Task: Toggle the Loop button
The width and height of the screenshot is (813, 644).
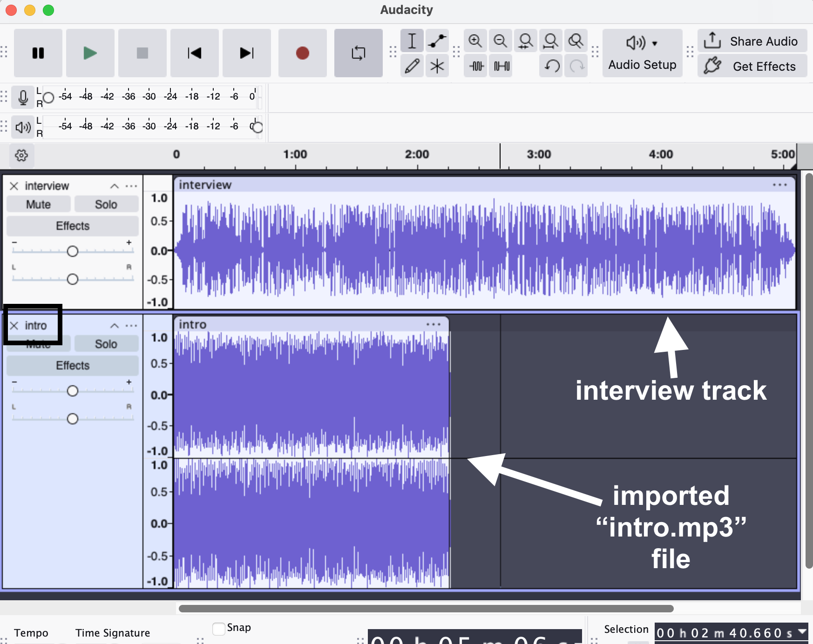Action: tap(359, 53)
